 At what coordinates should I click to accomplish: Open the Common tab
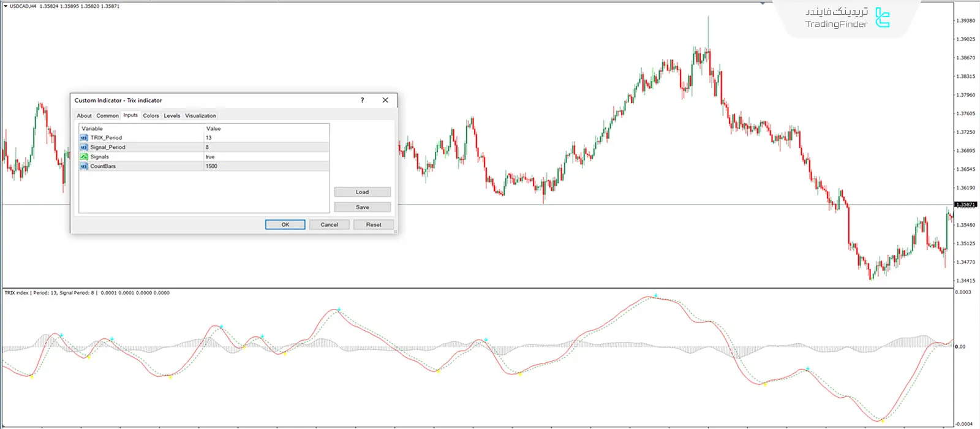point(107,116)
